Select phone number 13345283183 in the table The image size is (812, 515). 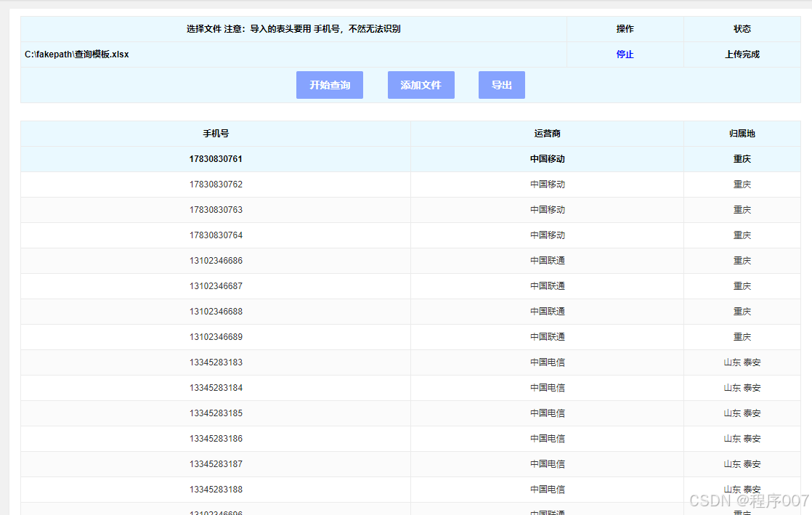click(x=216, y=362)
